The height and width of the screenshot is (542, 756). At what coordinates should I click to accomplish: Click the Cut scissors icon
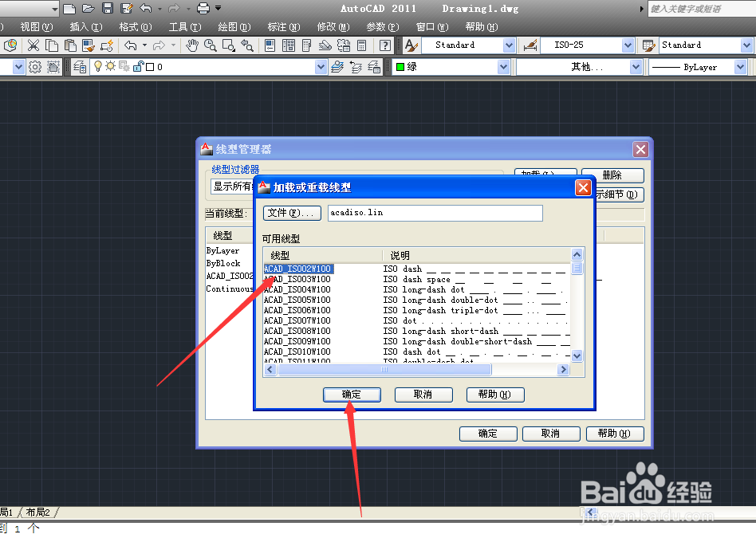(x=33, y=45)
